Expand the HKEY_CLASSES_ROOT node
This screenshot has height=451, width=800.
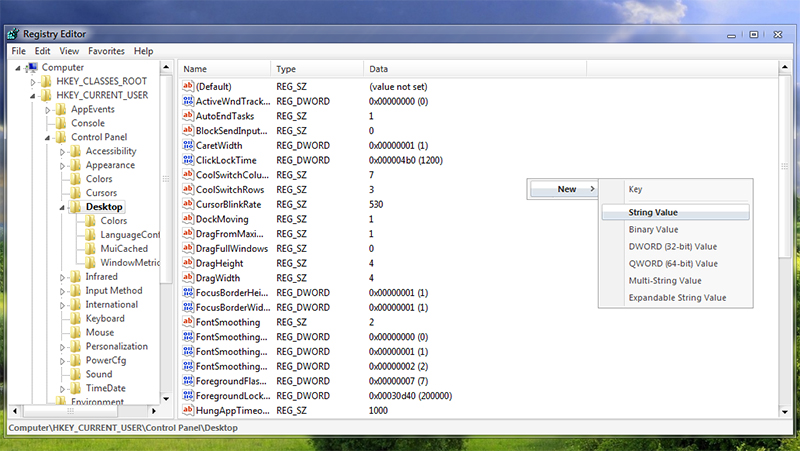[33, 82]
